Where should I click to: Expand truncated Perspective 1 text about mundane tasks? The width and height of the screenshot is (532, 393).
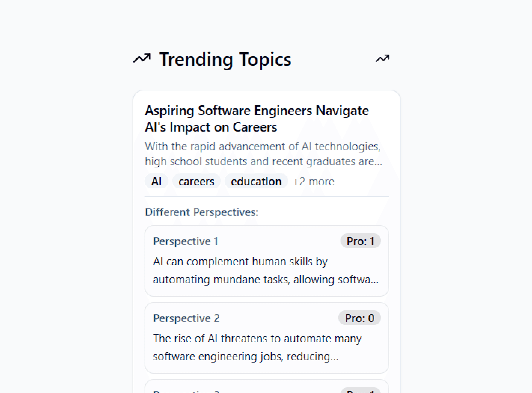click(x=266, y=270)
